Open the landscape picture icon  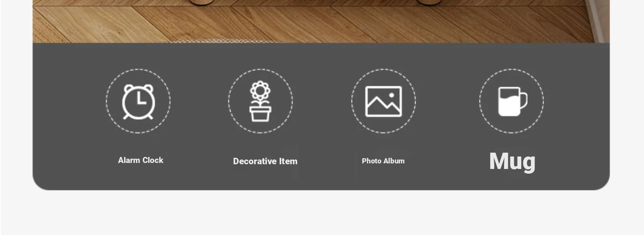[x=383, y=101]
